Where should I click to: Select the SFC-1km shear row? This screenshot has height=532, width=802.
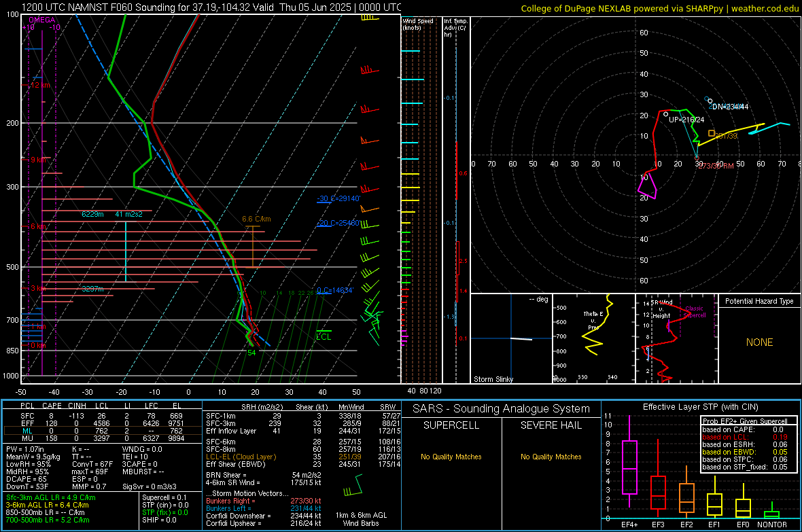(303, 416)
